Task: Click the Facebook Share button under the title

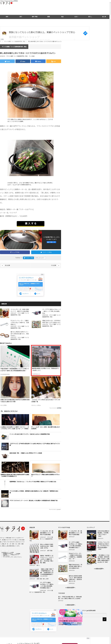Action: pyautogui.click(x=23, y=61)
